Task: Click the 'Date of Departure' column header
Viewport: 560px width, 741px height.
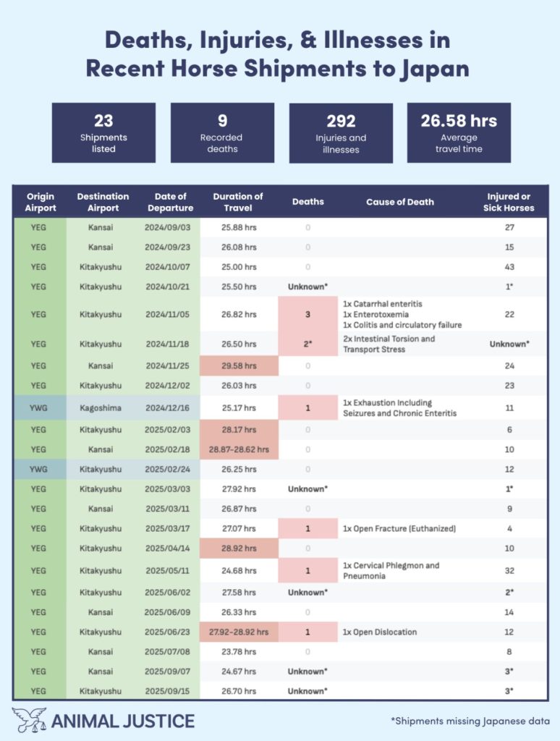Action: click(x=171, y=202)
